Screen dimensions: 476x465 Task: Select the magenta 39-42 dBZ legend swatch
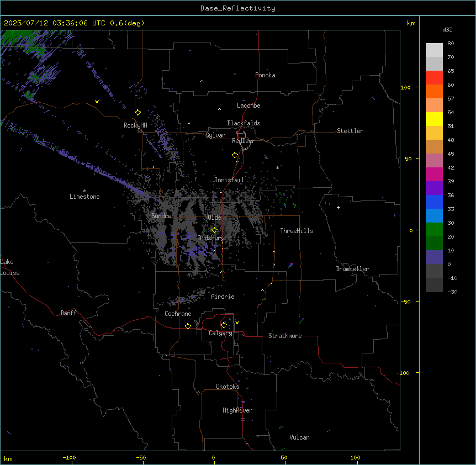click(434, 174)
